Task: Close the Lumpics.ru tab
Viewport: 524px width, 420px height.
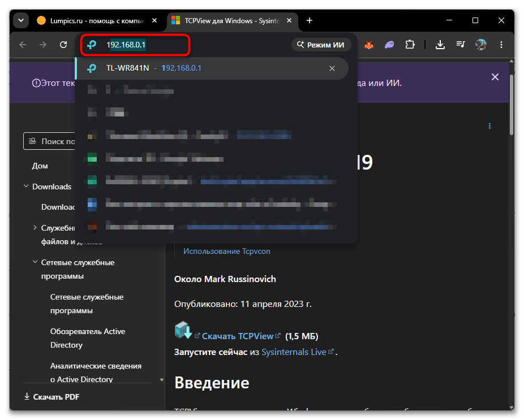Action: (154, 21)
